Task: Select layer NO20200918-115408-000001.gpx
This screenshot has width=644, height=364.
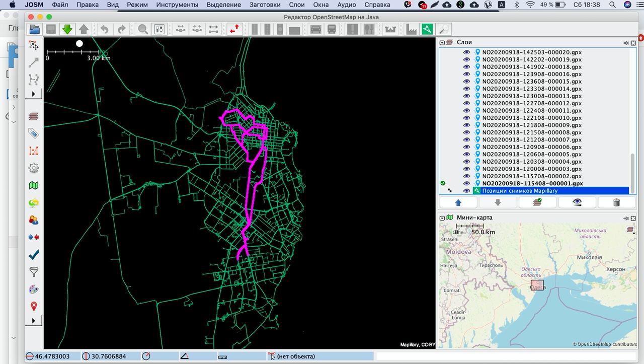Action: (532, 183)
